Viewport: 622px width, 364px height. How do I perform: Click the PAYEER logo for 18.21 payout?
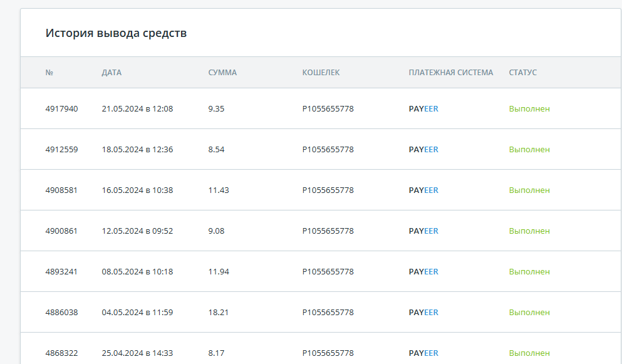point(423,313)
